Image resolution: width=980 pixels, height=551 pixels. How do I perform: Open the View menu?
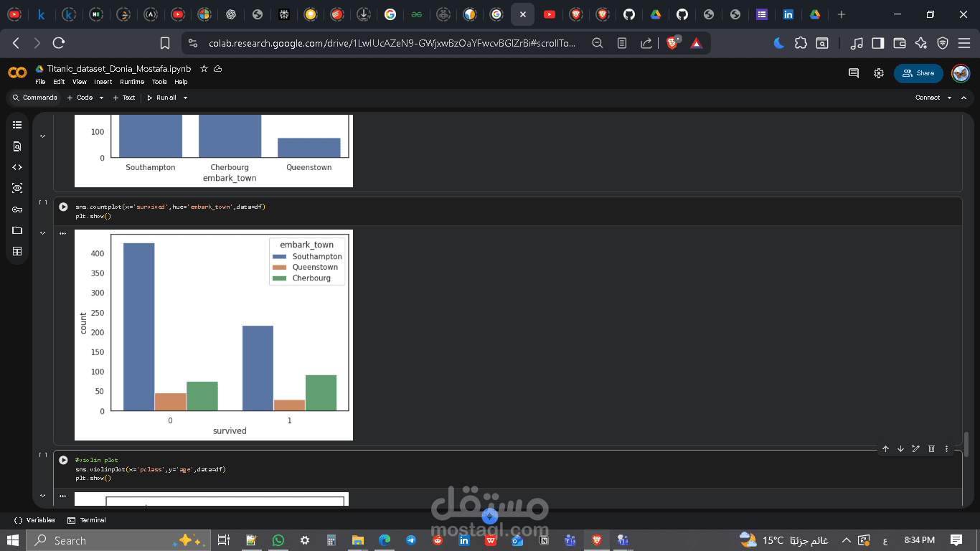(x=80, y=82)
